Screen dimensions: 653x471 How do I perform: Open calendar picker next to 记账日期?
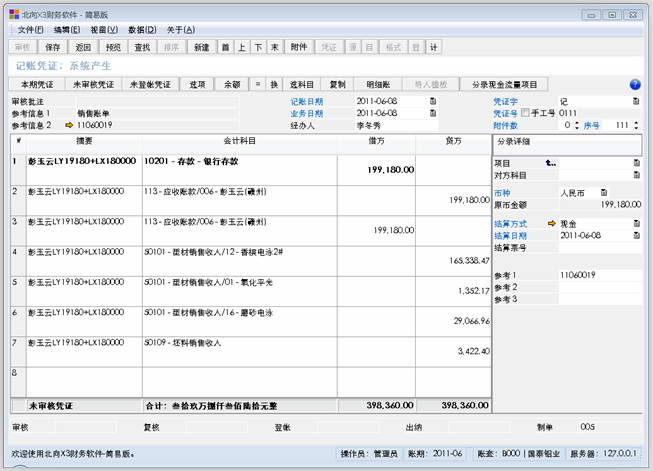click(433, 101)
